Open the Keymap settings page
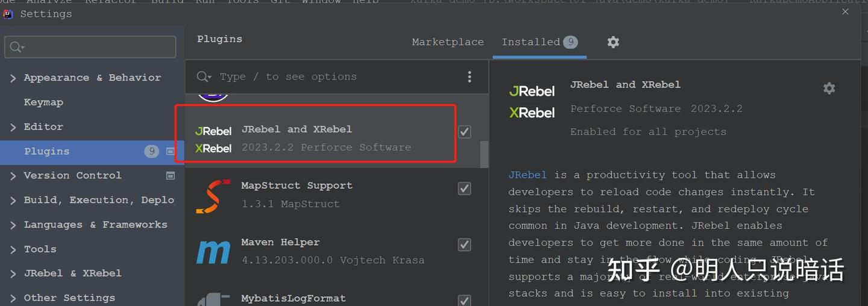Image resolution: width=868 pixels, height=306 pixels. coord(43,102)
